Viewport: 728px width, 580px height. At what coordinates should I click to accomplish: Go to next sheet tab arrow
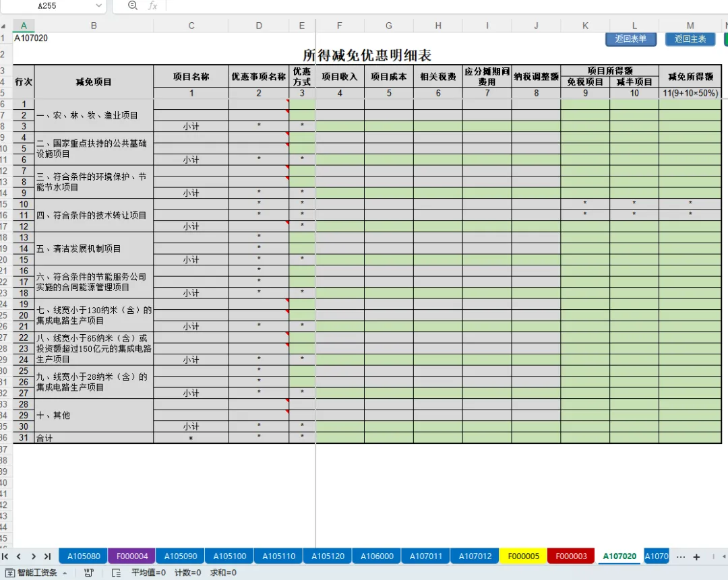tap(34, 556)
